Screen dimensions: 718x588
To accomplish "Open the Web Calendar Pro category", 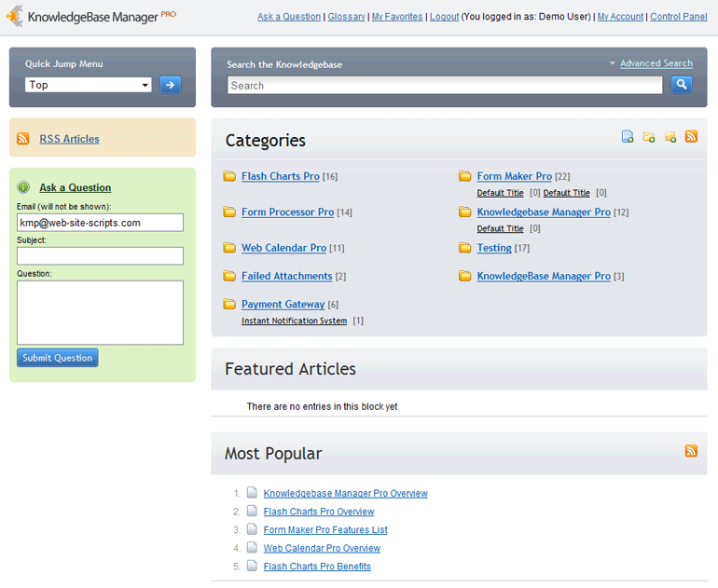I will 283,248.
